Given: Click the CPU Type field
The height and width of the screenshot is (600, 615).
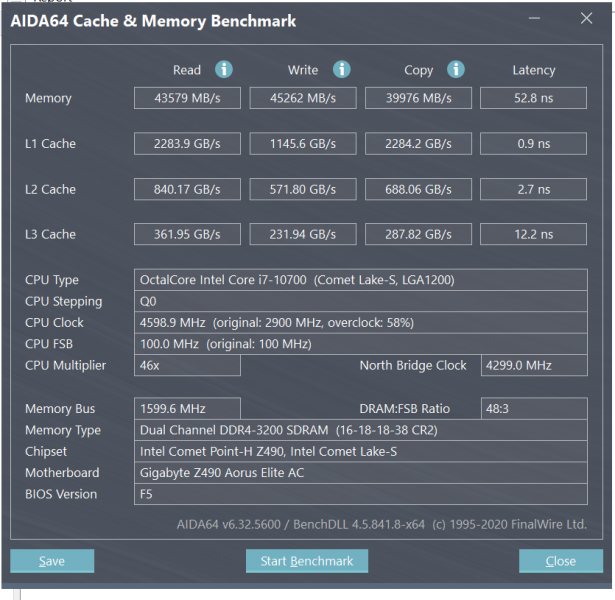Looking at the screenshot, I should [x=360, y=280].
